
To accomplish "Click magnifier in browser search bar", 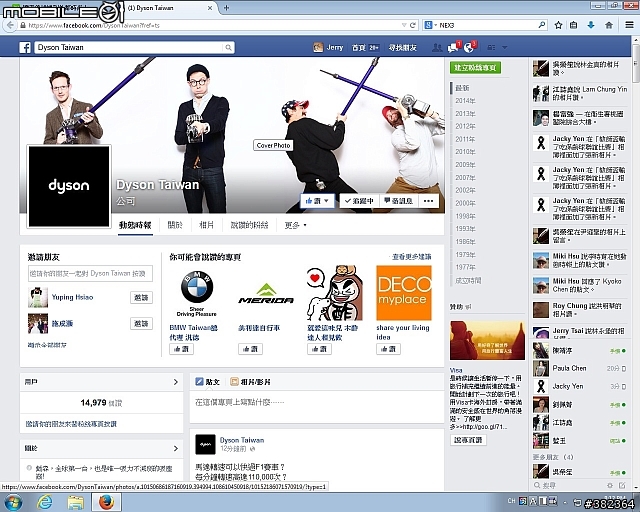I will point(542,25).
